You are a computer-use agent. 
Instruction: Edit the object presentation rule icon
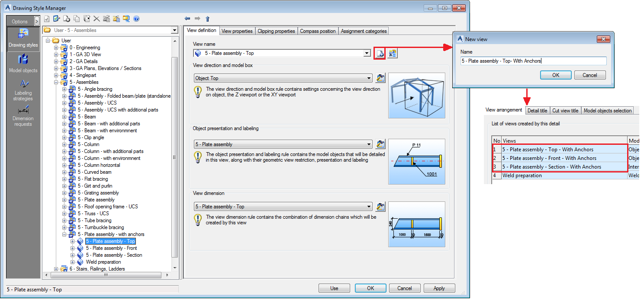(x=380, y=144)
